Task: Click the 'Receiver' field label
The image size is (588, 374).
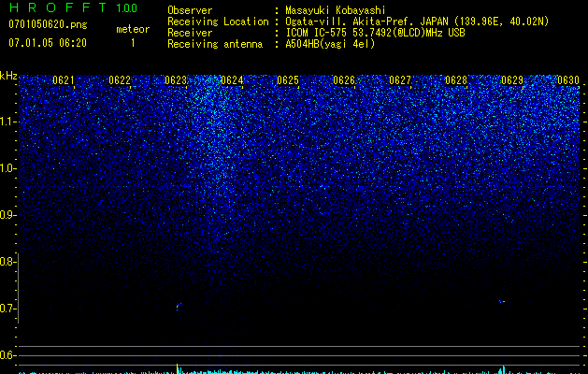Action: pos(190,33)
